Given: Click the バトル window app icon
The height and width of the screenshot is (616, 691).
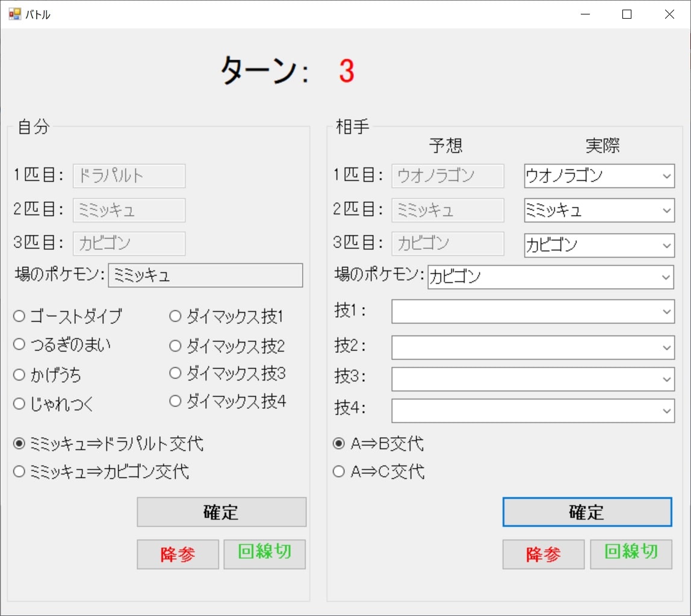Looking at the screenshot, I should tap(14, 14).
